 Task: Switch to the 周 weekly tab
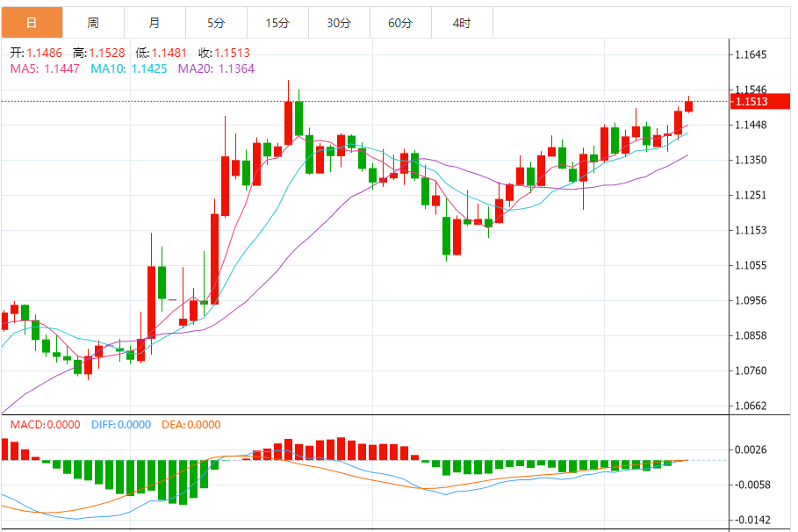point(93,23)
